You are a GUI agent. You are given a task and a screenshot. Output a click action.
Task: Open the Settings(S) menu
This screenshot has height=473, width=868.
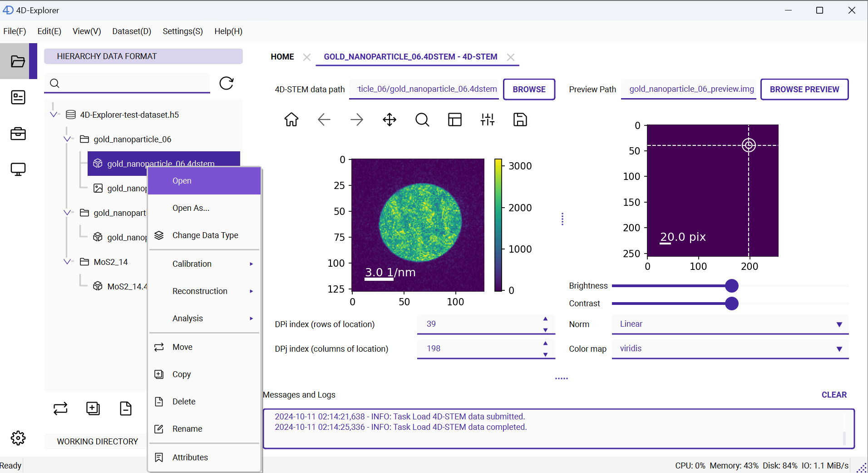(x=182, y=31)
